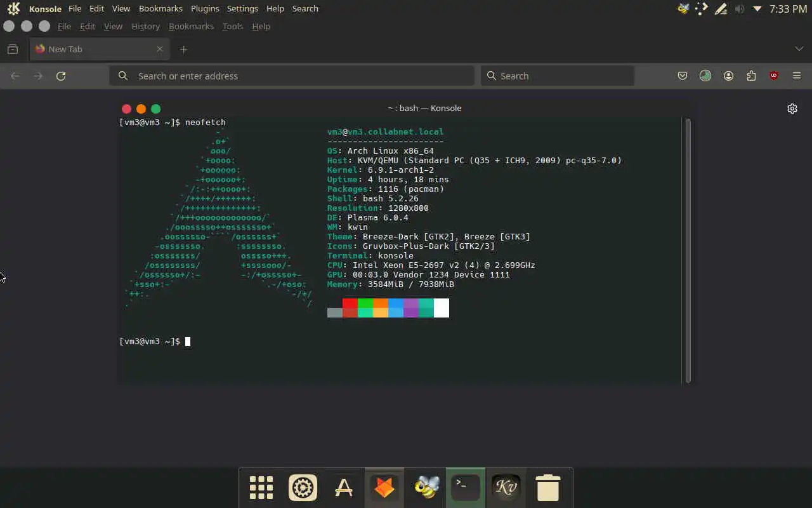
Task: Go forward with Firefox forward arrow
Action: pos(38,76)
